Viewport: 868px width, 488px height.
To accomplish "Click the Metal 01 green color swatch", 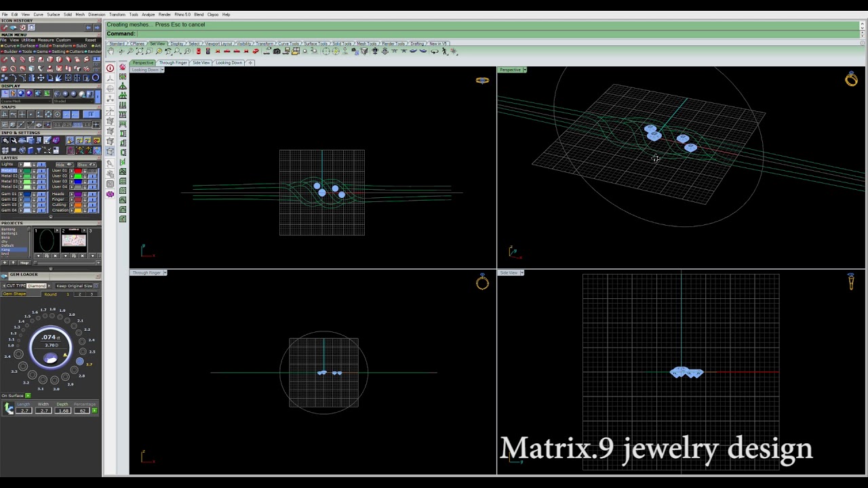I will pyautogui.click(x=27, y=171).
